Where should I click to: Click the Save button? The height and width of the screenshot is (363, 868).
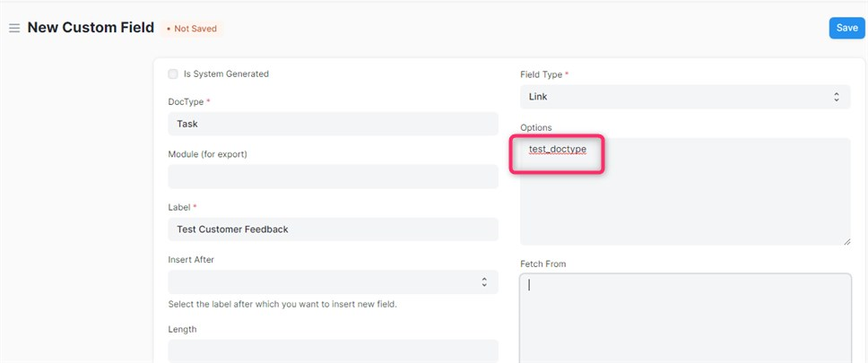847,28
